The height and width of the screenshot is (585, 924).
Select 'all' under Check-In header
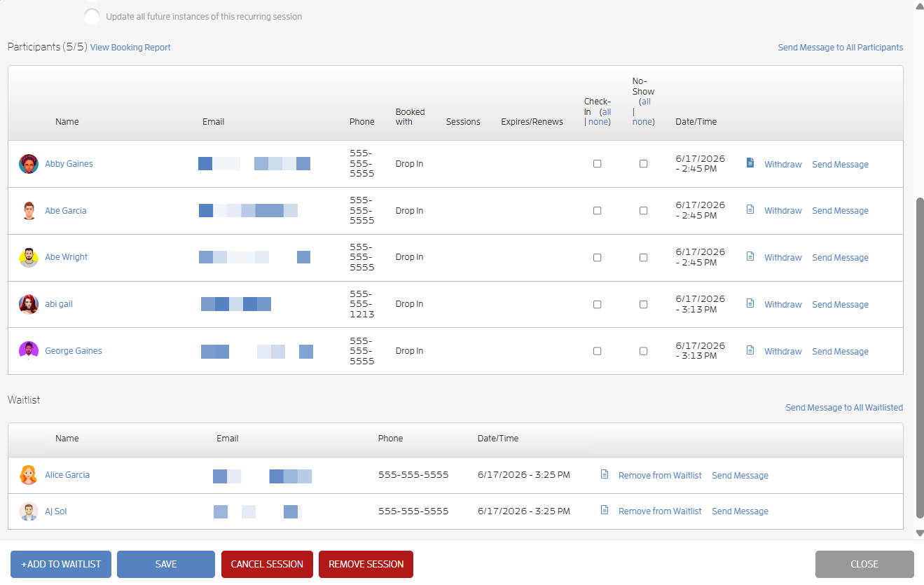click(606, 112)
